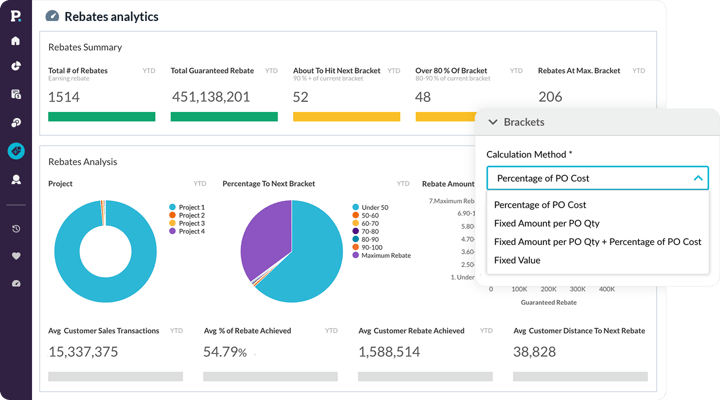Screen dimensions: 720x400
Task: Click the Rebates At Max. Bracket label
Action: (x=579, y=71)
